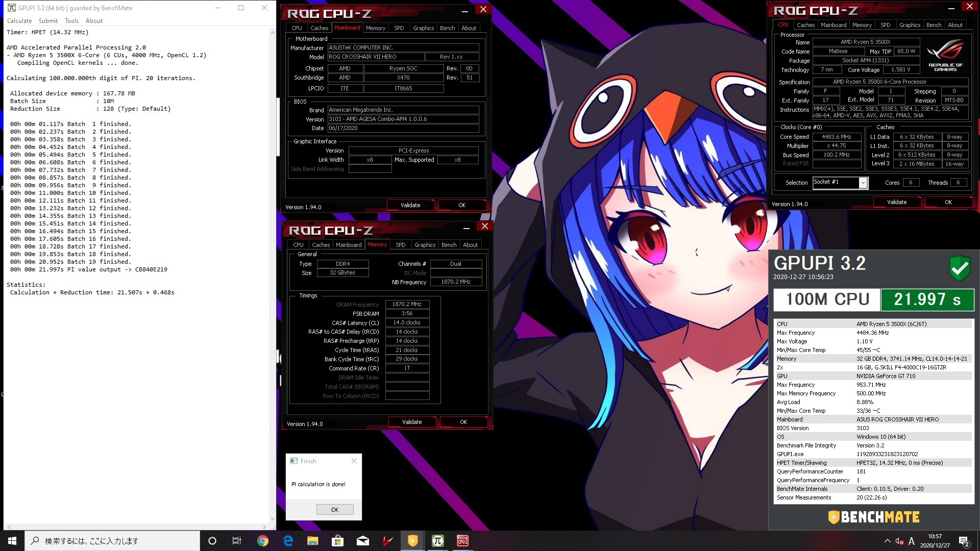Click GPUPI horizontal scrollbar right arrow
This screenshot has width=980, height=551.
(264, 527)
